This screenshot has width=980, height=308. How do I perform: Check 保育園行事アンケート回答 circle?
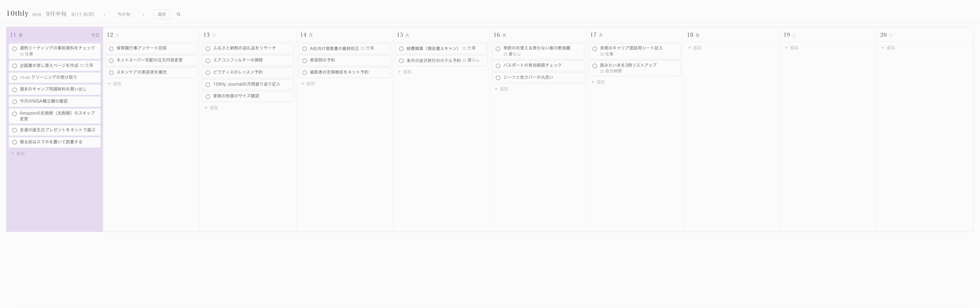pyautogui.click(x=111, y=49)
